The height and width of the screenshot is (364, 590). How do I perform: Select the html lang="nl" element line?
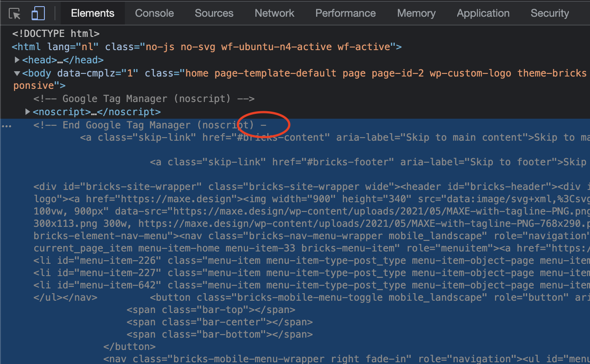(207, 47)
